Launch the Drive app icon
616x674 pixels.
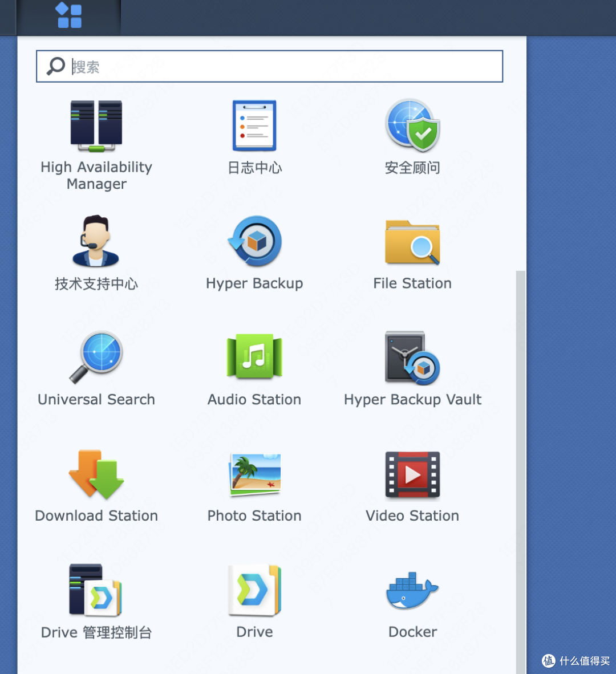click(254, 590)
